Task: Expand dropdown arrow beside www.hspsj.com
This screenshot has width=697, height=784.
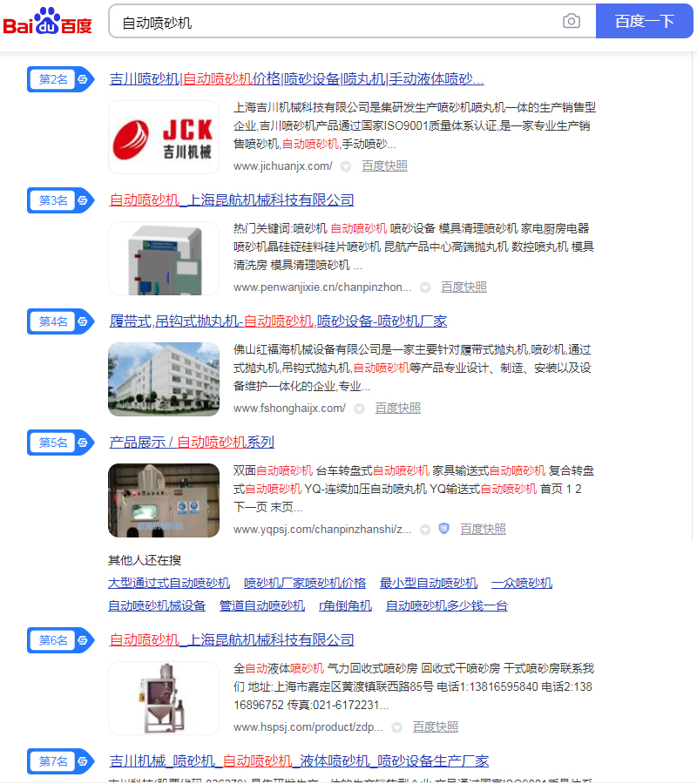Action: [x=396, y=727]
